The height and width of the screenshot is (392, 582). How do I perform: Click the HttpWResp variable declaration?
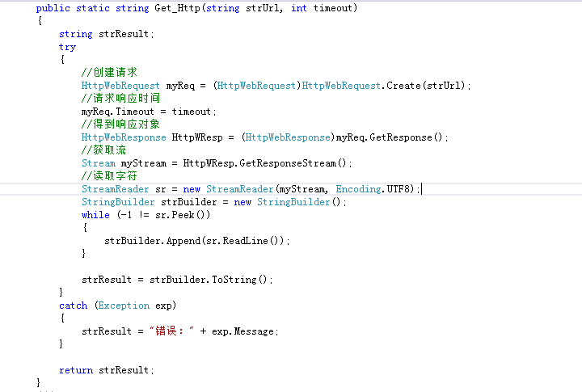tap(197, 137)
